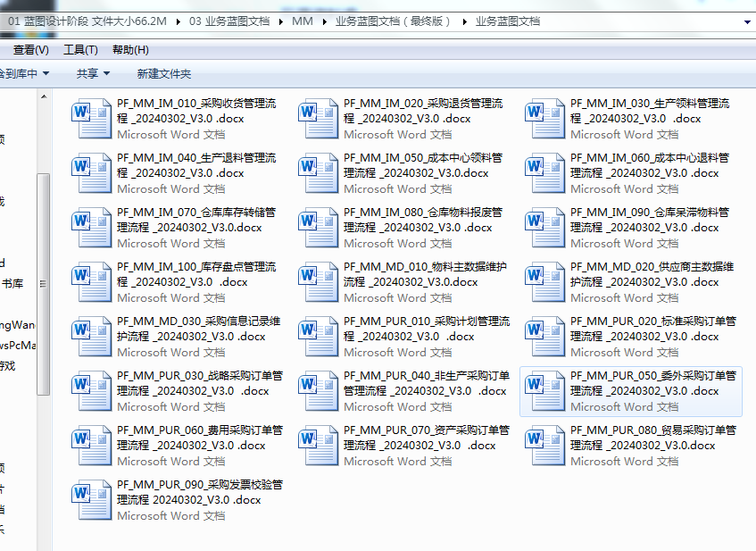This screenshot has width=756, height=551.
Task: Expand the breadcrumb arrow after MM folder
Action: coord(324,21)
